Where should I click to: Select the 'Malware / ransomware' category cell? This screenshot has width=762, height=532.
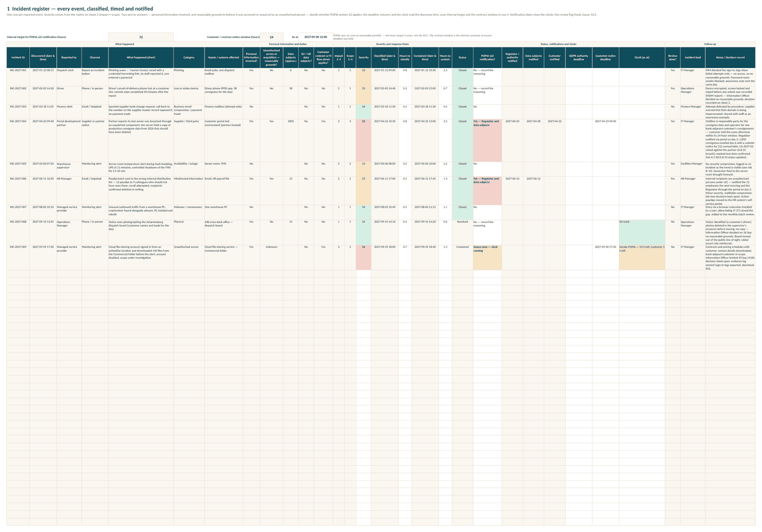point(189,212)
